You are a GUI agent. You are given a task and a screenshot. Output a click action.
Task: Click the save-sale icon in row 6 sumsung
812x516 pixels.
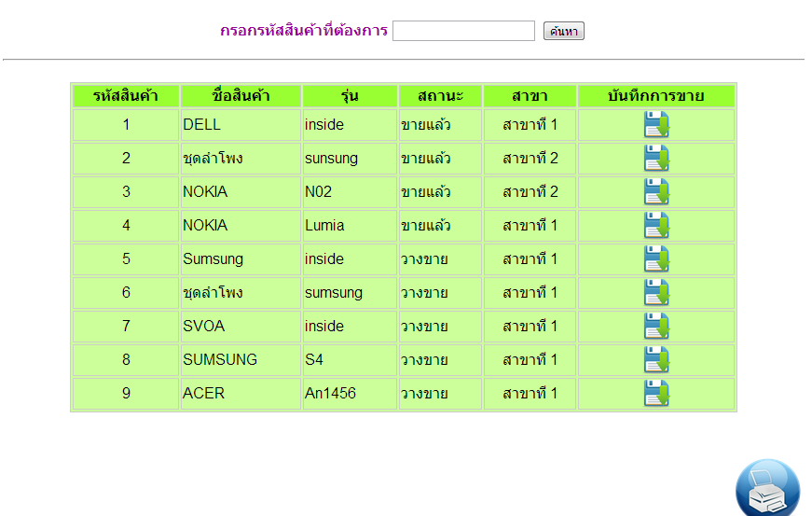(656, 292)
